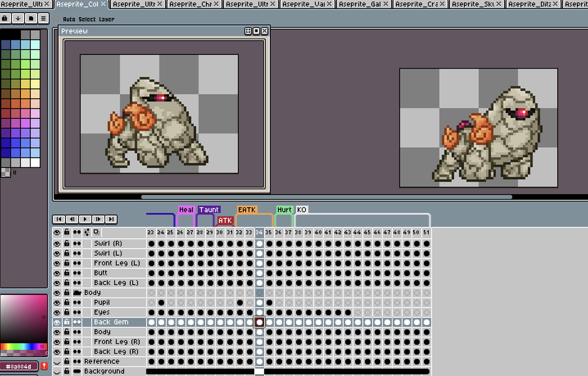Click the red color warning icon
588x376 pixels.
point(44,366)
